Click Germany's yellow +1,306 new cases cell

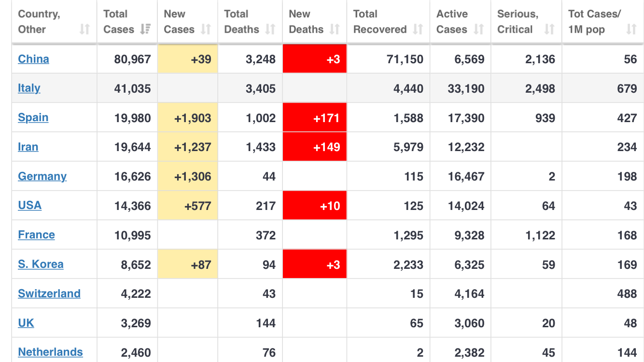(188, 177)
